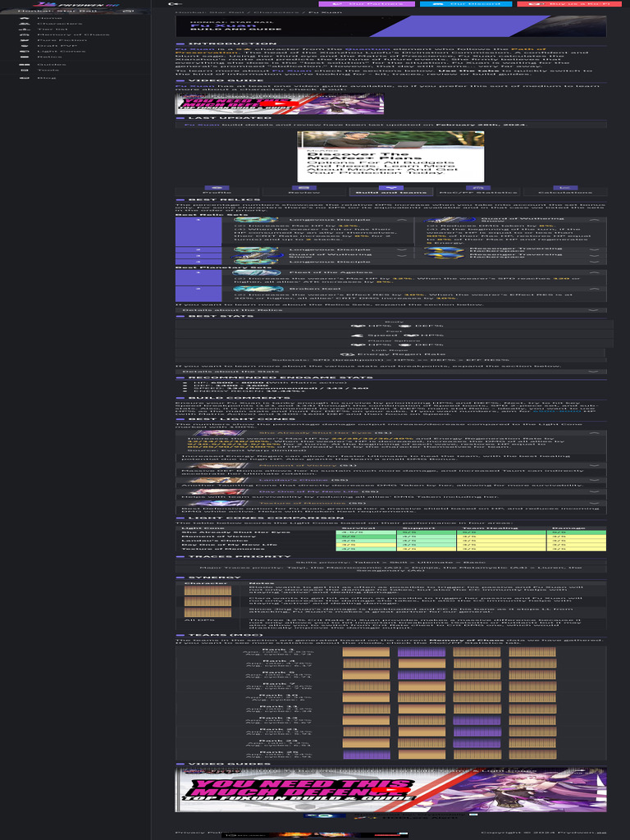The height and width of the screenshot is (840, 630).
Task: Click the Draft PVP sidebar icon
Action: click(x=24, y=46)
